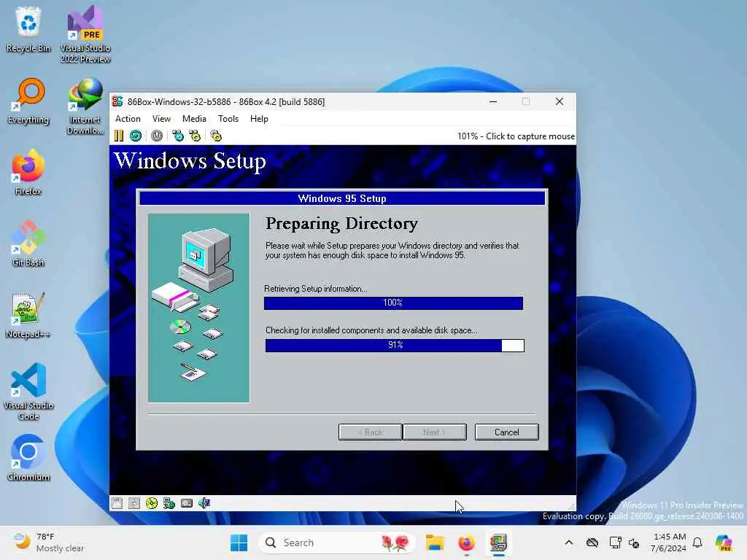Open File Explorer from taskbar

pyautogui.click(x=435, y=542)
